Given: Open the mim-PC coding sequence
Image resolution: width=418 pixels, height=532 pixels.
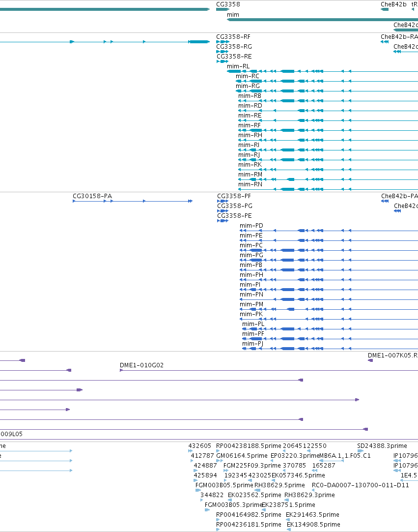Looking at the screenshot, I should (251, 245).
